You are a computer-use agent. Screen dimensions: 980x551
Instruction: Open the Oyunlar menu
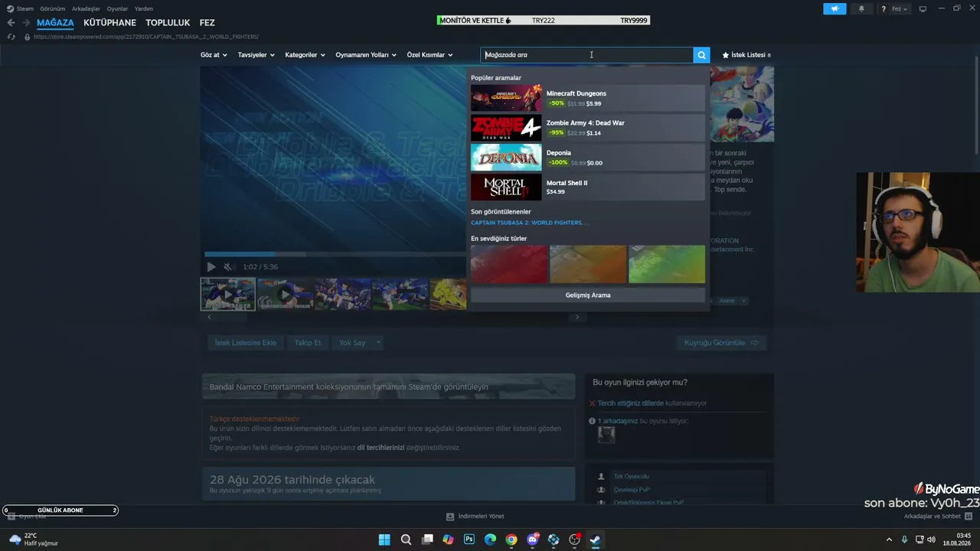pyautogui.click(x=117, y=9)
